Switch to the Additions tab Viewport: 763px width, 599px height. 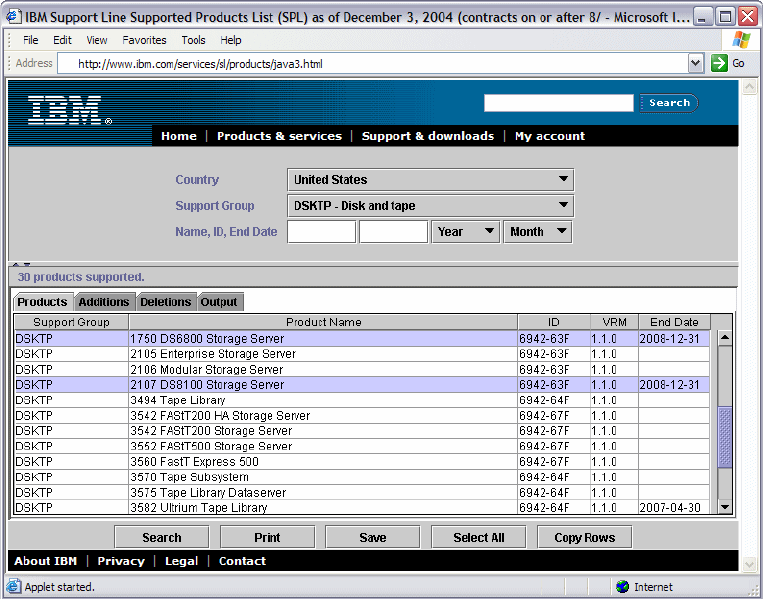[104, 302]
